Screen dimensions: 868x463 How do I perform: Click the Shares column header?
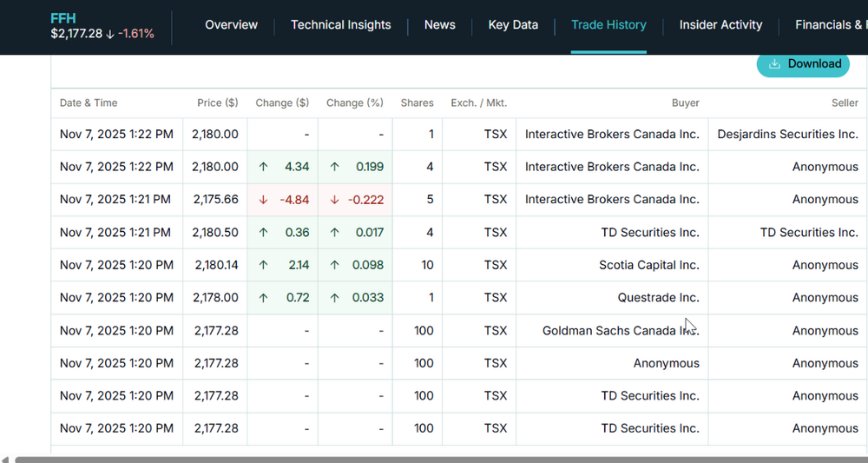pyautogui.click(x=418, y=103)
